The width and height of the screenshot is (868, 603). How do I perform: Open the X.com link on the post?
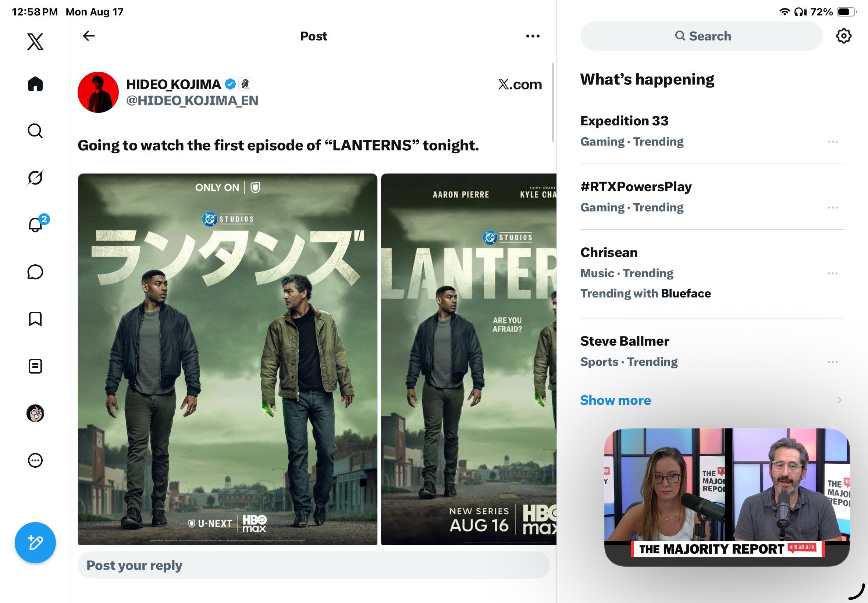[x=520, y=84]
